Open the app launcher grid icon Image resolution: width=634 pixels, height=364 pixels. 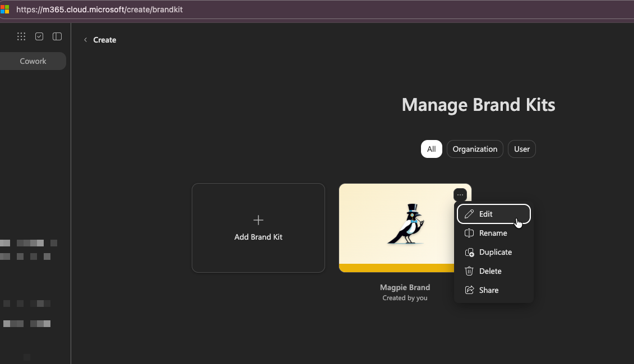pos(21,36)
